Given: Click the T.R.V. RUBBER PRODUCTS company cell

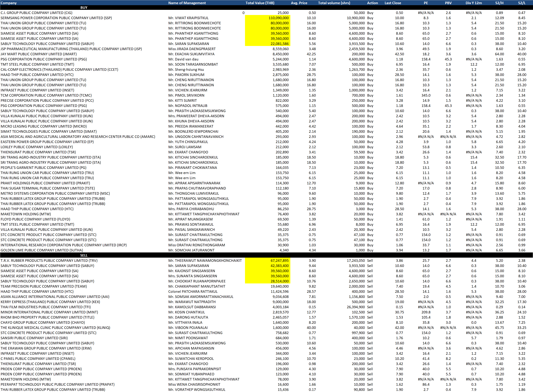Looking at the screenshot, I should click(x=49, y=261).
